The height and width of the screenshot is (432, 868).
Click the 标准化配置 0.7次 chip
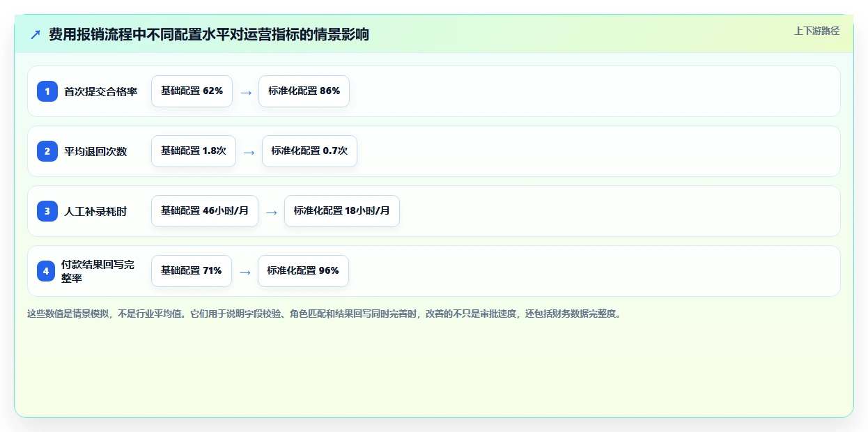click(x=309, y=151)
